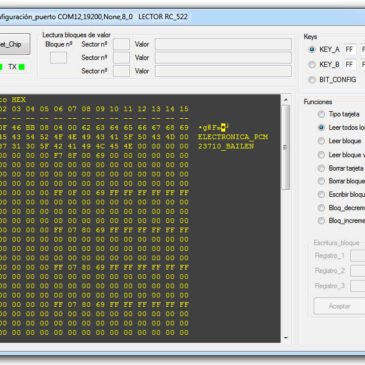Select the KEY_B radio option
Viewport: 365px width, 365px height.
pos(312,65)
